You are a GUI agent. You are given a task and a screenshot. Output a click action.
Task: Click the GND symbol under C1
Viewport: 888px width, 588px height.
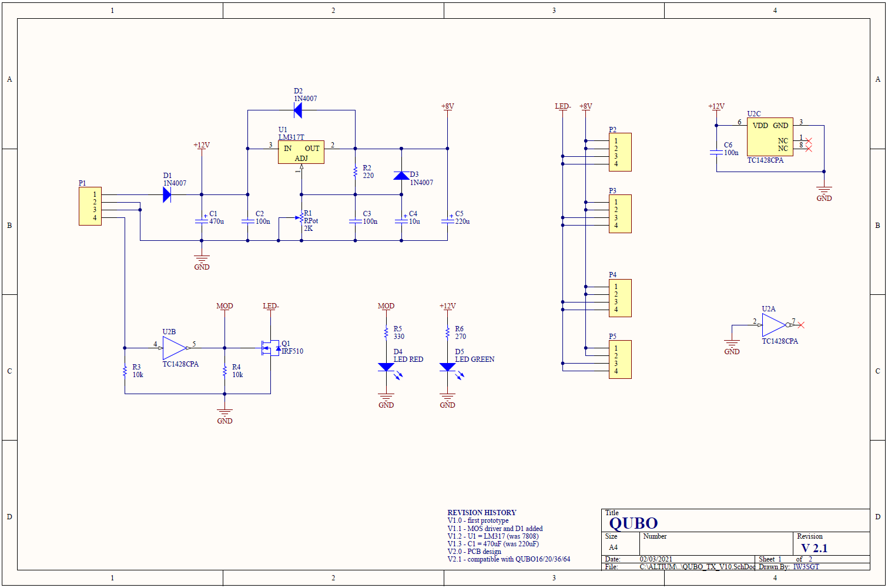[202, 262]
